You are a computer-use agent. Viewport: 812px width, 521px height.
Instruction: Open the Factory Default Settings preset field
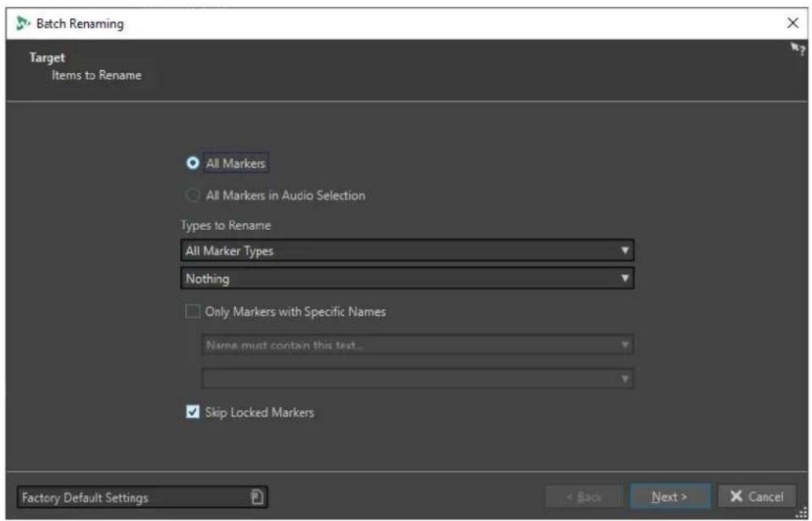click(142, 497)
